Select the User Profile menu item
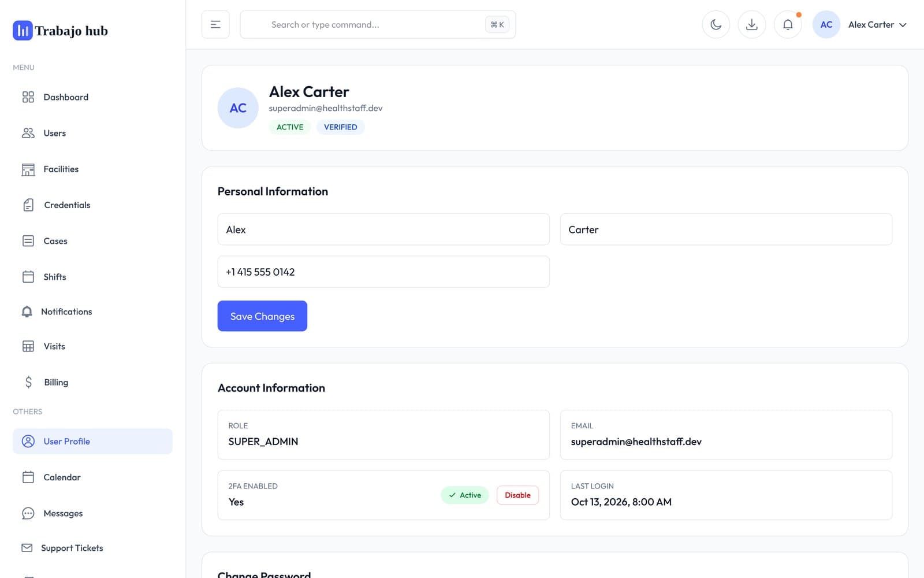This screenshot has width=924, height=578. pos(92,442)
